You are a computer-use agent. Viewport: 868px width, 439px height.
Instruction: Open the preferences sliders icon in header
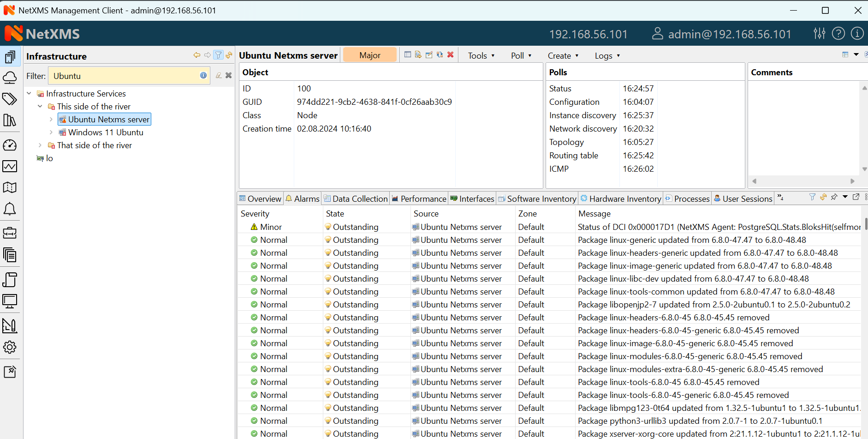(x=819, y=34)
